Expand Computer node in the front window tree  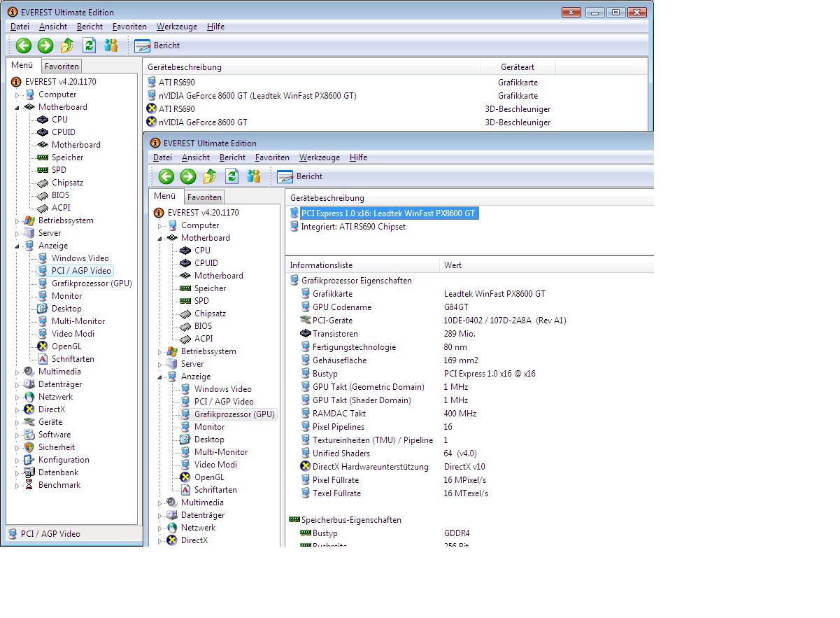[x=161, y=225]
